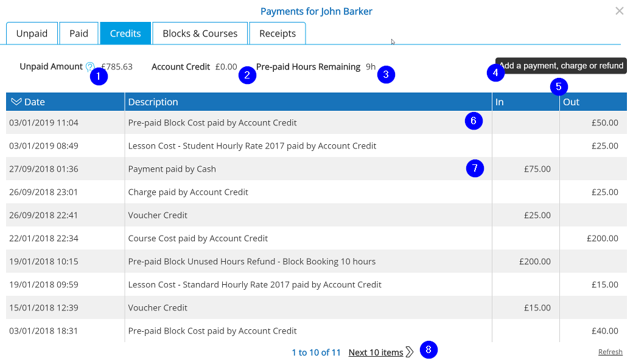Click the Unpaid Amount help question icon

[x=89, y=66]
